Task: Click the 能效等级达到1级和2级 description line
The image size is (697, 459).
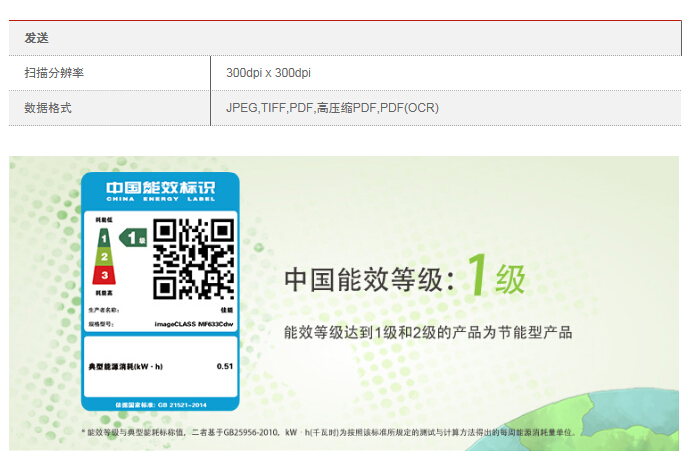Action: point(428,332)
